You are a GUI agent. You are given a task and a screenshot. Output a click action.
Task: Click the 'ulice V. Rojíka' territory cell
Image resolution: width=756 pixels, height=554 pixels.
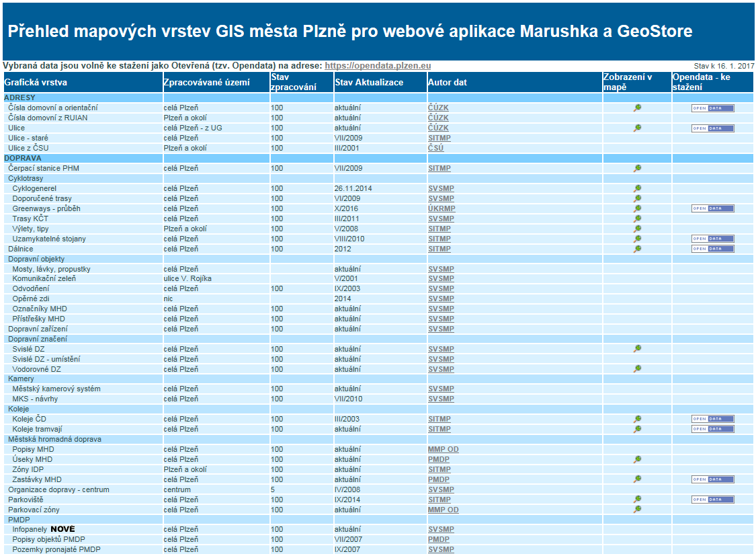[187, 278]
